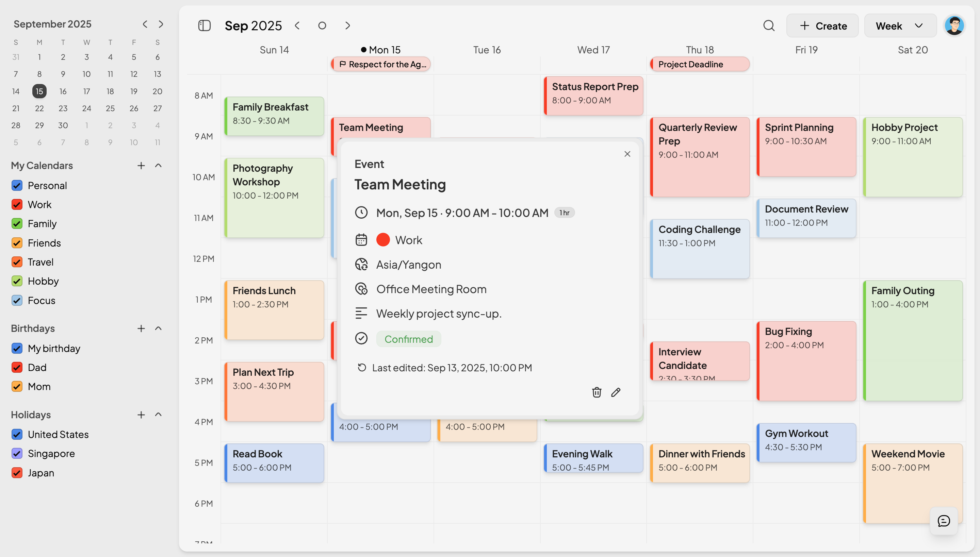Open user profile avatar
The height and width of the screenshot is (557, 980).
point(954,26)
